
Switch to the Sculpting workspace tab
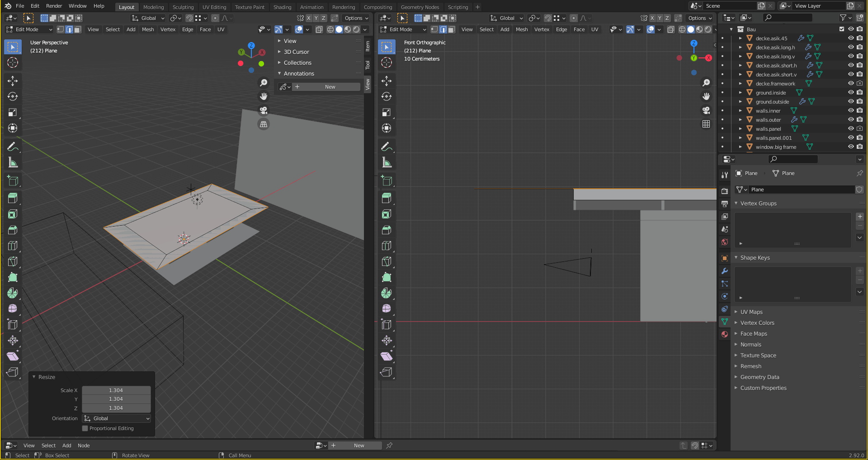(x=183, y=7)
